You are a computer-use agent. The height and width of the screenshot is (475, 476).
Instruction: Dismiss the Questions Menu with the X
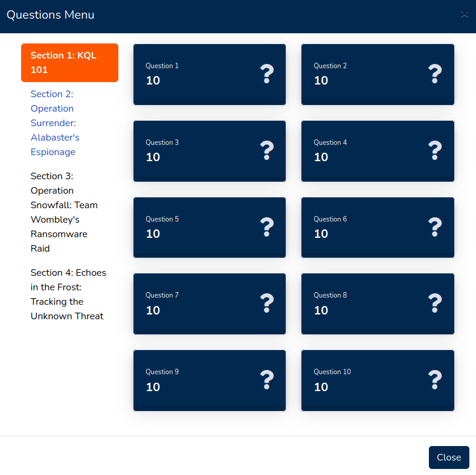click(x=464, y=14)
